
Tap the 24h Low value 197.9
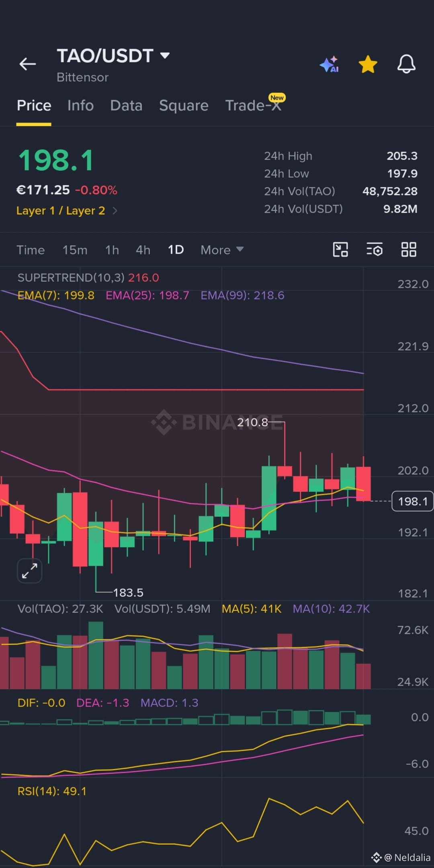(x=402, y=174)
